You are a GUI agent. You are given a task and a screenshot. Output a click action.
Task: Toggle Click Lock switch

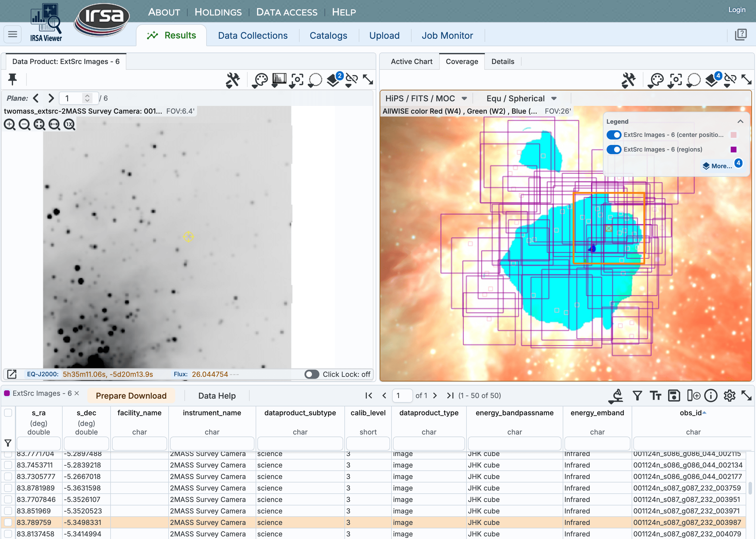click(x=312, y=374)
